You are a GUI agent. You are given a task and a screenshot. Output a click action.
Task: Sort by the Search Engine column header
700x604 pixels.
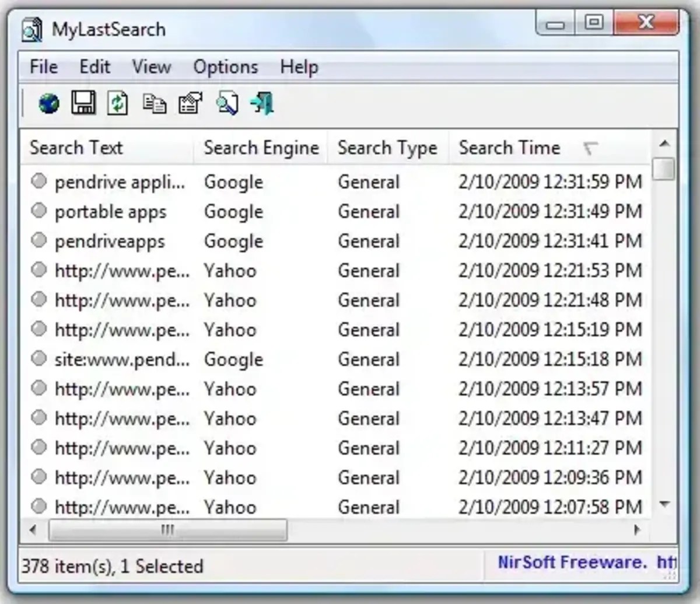pyautogui.click(x=261, y=148)
